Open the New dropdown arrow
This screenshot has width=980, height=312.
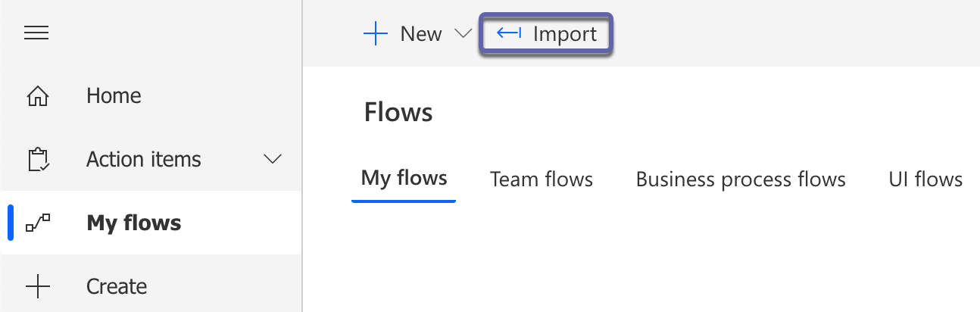(462, 34)
